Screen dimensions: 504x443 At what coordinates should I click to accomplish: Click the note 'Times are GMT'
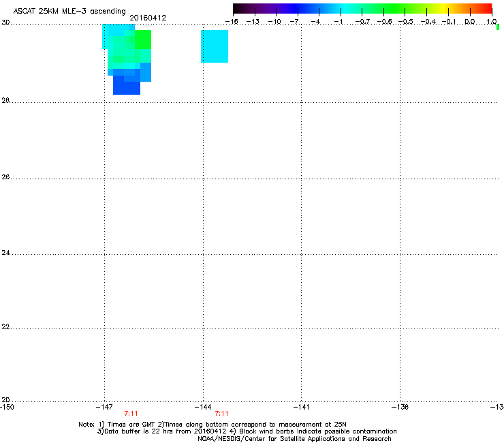pos(131,425)
